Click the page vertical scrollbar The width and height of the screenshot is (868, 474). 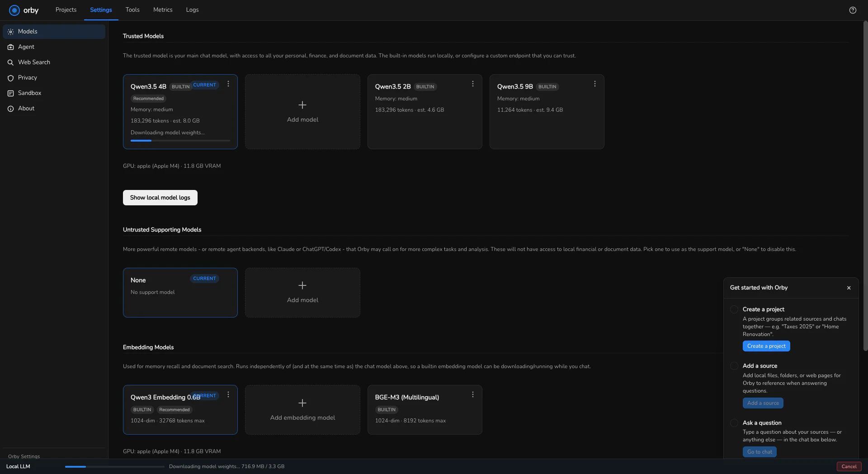[865, 185]
